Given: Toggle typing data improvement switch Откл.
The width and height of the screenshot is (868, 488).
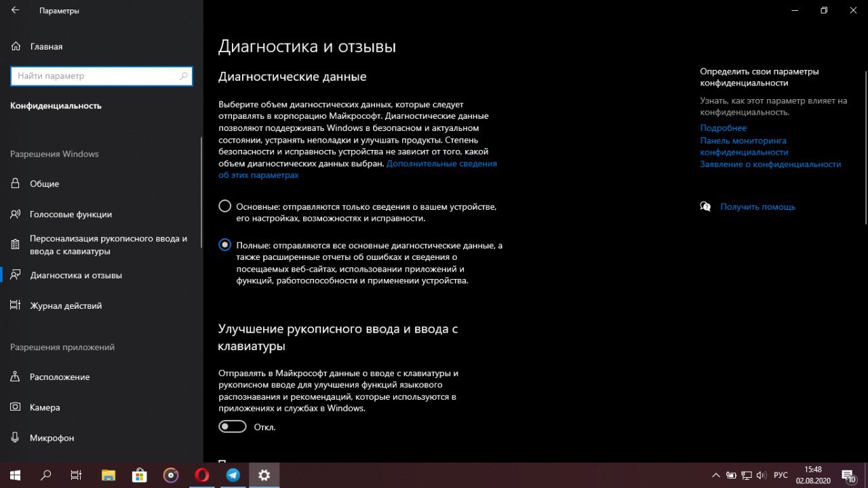Looking at the screenshot, I should (x=232, y=427).
